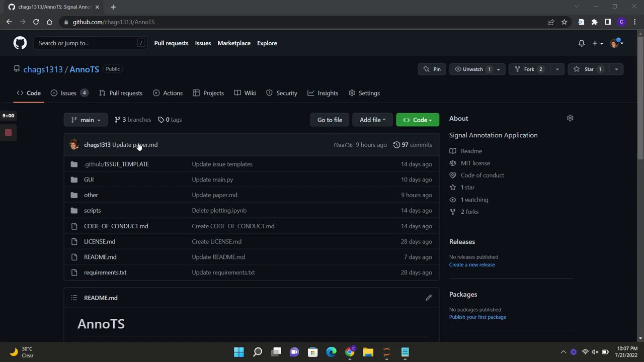The height and width of the screenshot is (362, 644).
Task: Switch to the Code tab
Action: (x=29, y=93)
